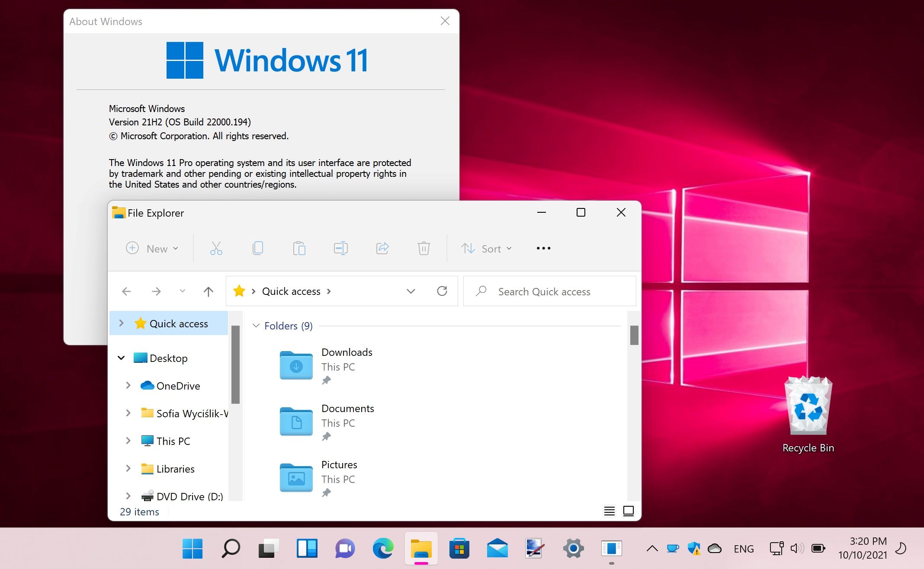
Task: Click the Paste clipboard icon
Action: coord(299,248)
